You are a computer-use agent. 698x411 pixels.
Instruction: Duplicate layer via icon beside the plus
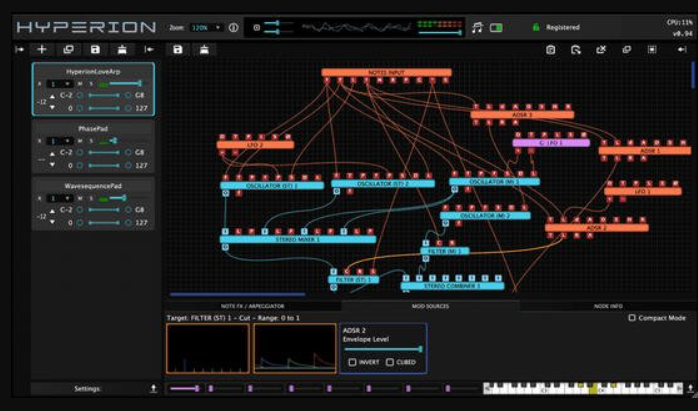[x=69, y=49]
